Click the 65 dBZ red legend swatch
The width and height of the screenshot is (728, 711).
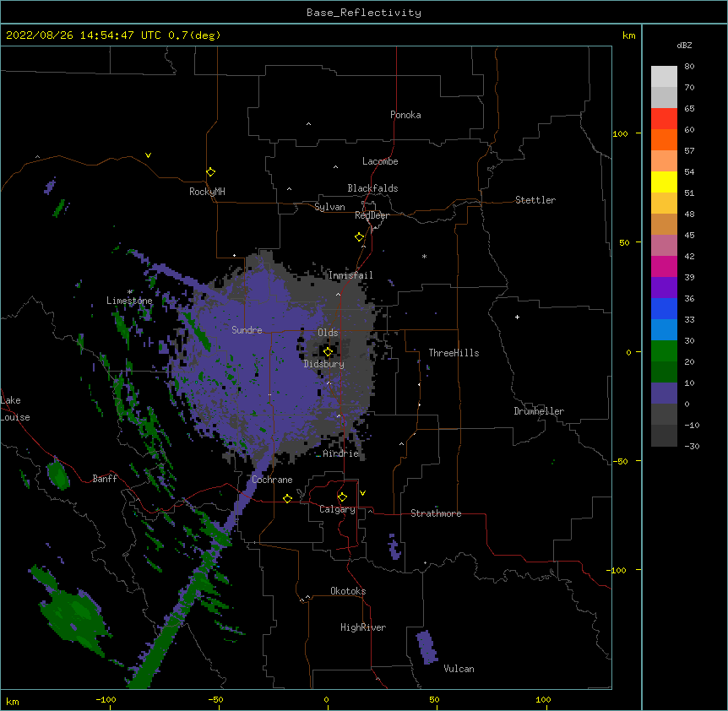pyautogui.click(x=664, y=118)
